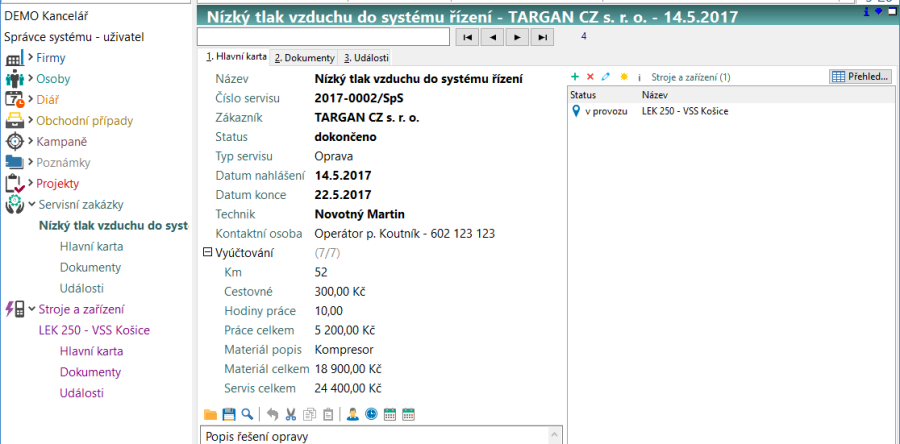Image resolution: width=900 pixels, height=444 pixels.
Task: Click the Firmy building icon in sidebar
Action: tap(15, 58)
